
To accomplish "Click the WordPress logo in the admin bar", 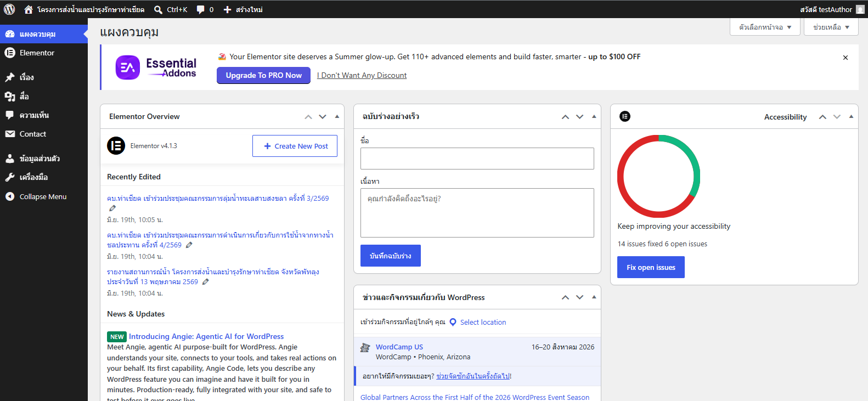I will (x=9, y=9).
